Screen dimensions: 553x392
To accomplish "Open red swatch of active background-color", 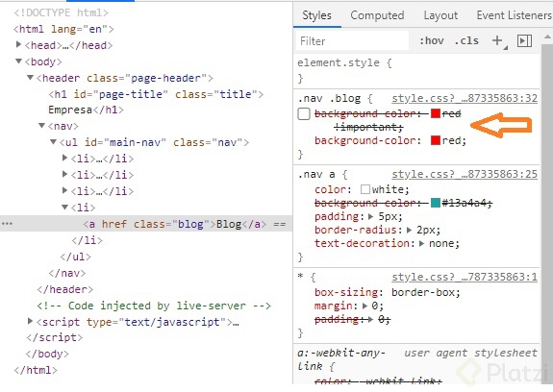I will (436, 140).
